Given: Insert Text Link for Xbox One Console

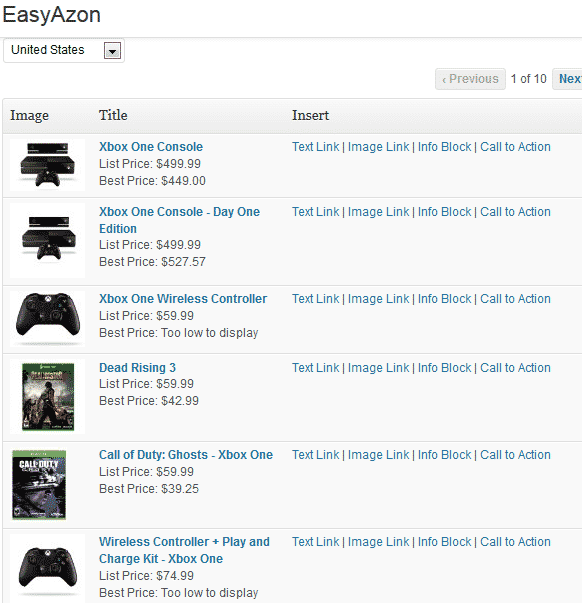Looking at the screenshot, I should tap(315, 147).
